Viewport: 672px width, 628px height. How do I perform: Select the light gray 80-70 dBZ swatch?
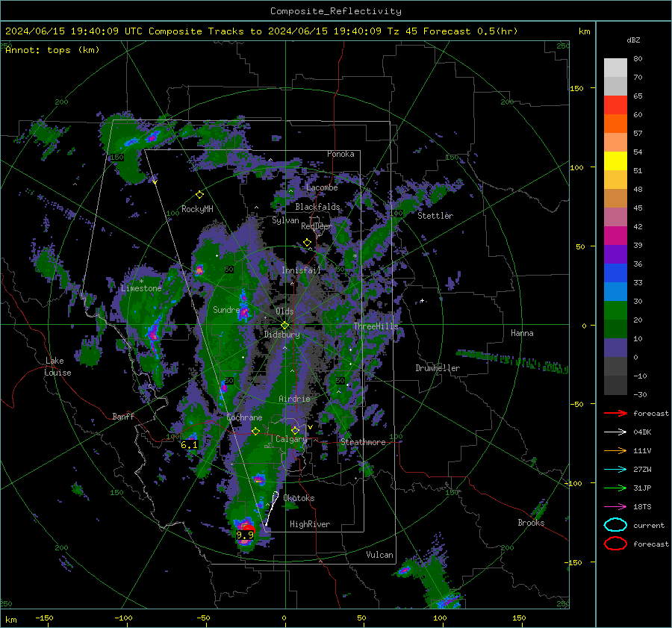[x=615, y=67]
